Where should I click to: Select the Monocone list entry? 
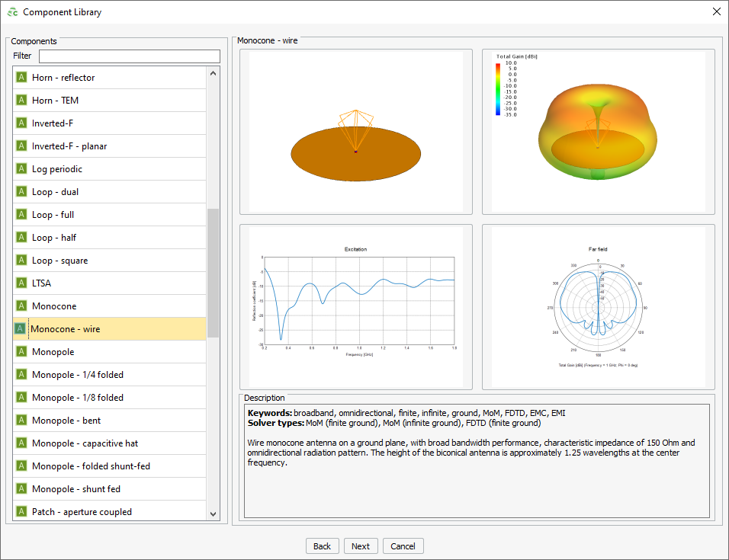54,306
